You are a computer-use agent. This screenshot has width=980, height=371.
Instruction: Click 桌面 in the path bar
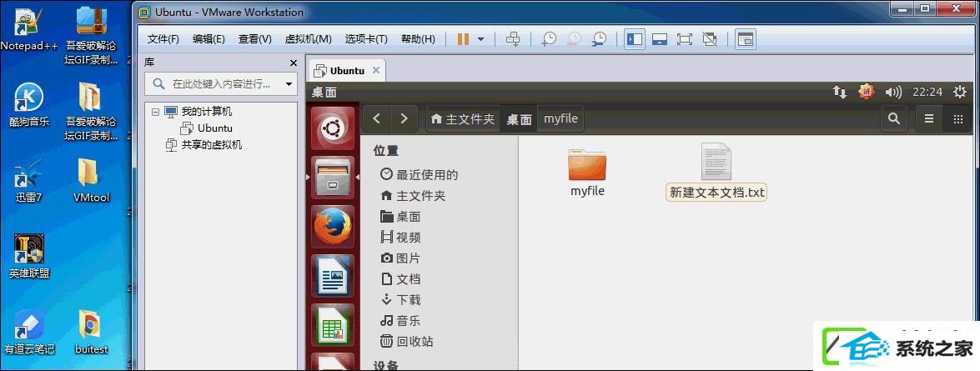519,118
